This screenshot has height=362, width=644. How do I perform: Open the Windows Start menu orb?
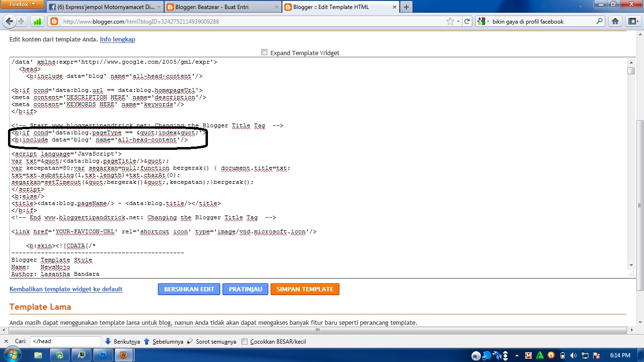12,355
